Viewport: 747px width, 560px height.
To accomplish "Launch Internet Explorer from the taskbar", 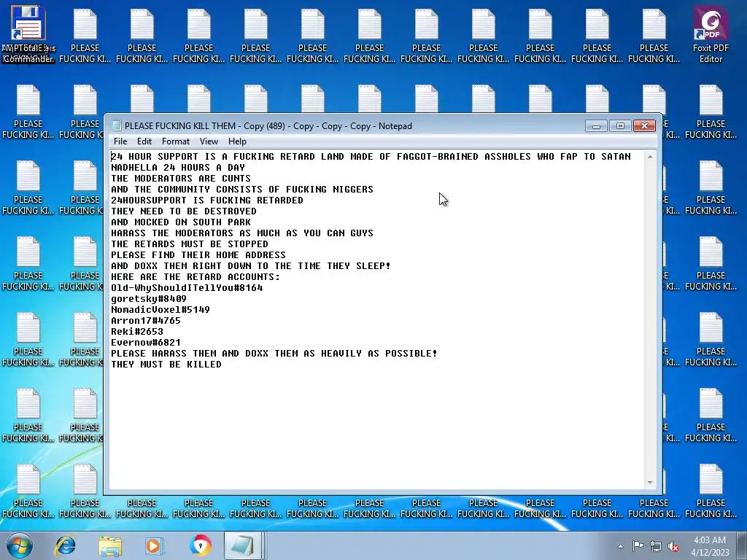I will tap(65, 545).
